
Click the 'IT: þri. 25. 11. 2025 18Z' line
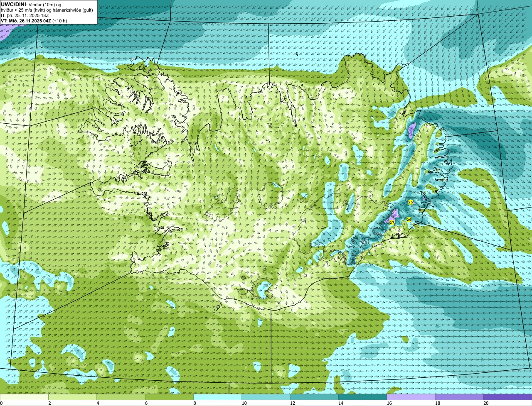25,15
